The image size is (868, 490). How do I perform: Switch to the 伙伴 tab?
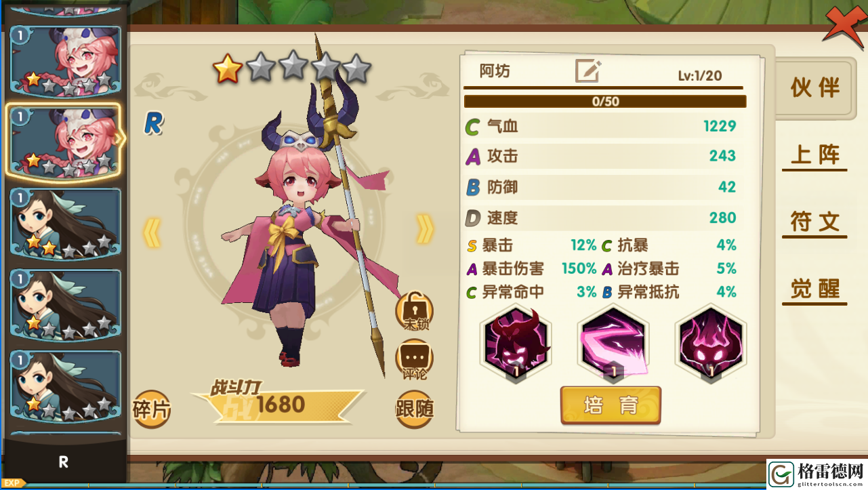(815, 88)
